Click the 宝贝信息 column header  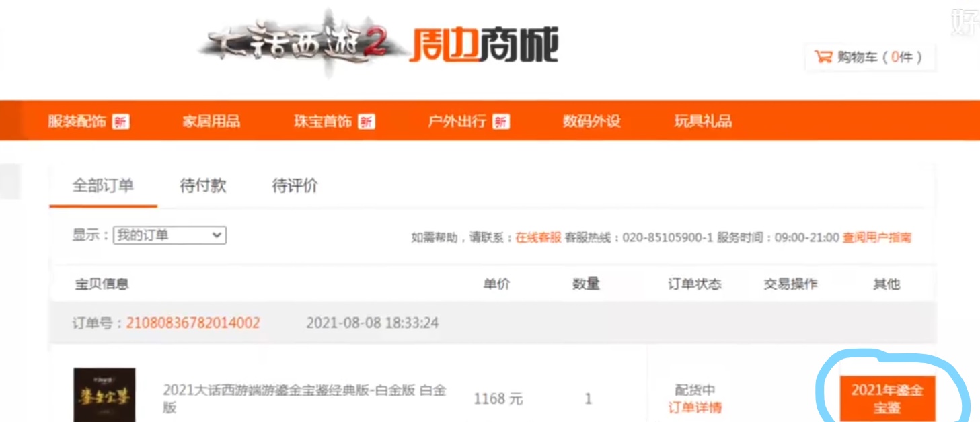pos(102,284)
